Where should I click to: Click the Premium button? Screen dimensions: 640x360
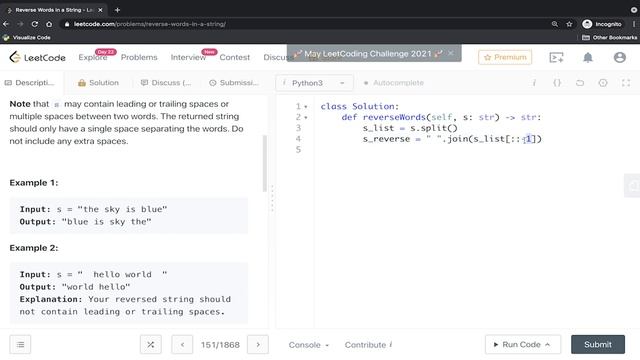pyautogui.click(x=505, y=57)
